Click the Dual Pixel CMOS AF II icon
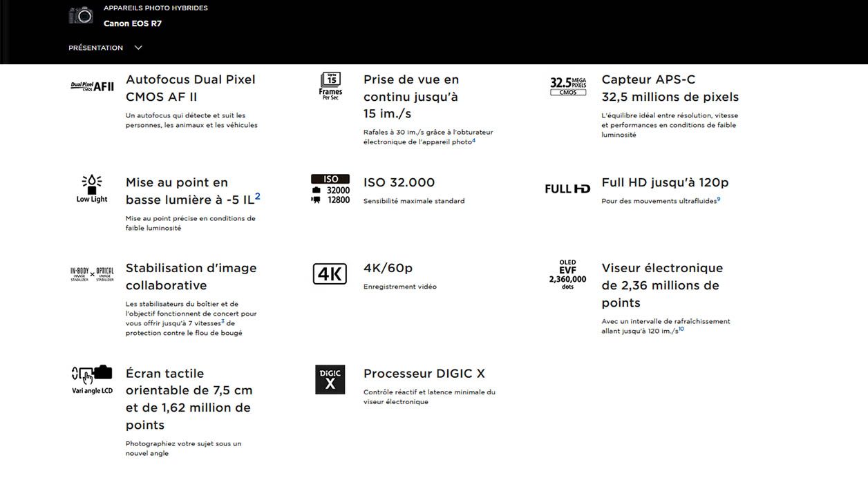 pos(92,86)
